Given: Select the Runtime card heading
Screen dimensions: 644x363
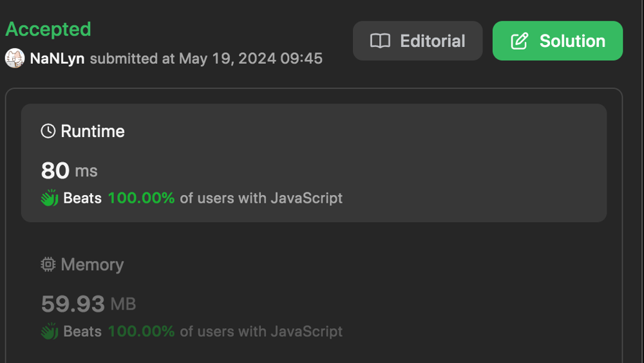Looking at the screenshot, I should pyautogui.click(x=92, y=131).
